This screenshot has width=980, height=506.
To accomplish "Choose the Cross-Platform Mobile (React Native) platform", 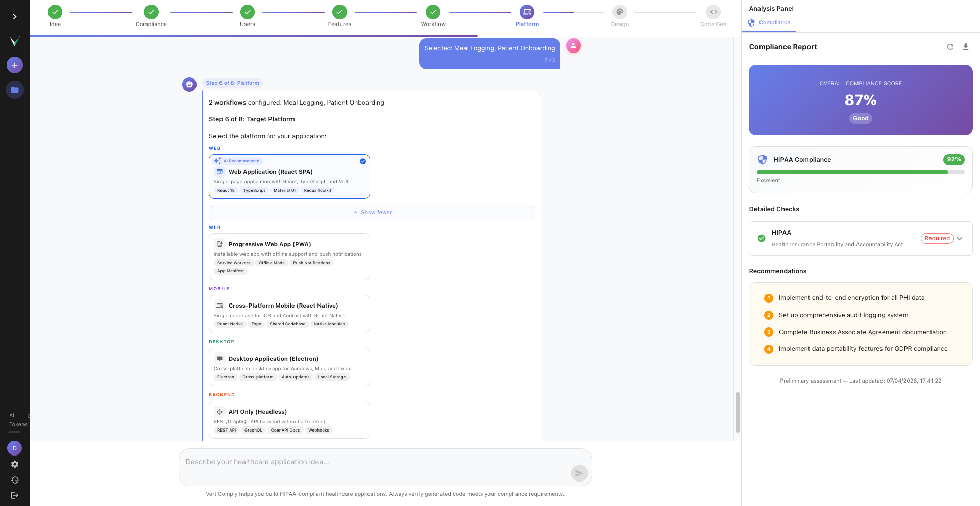I will 289,314.
